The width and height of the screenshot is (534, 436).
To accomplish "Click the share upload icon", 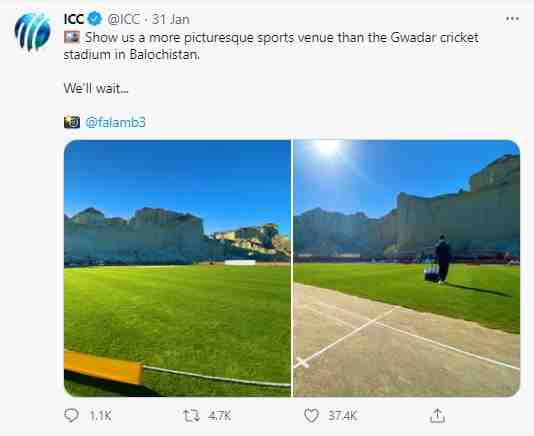I will (438, 416).
